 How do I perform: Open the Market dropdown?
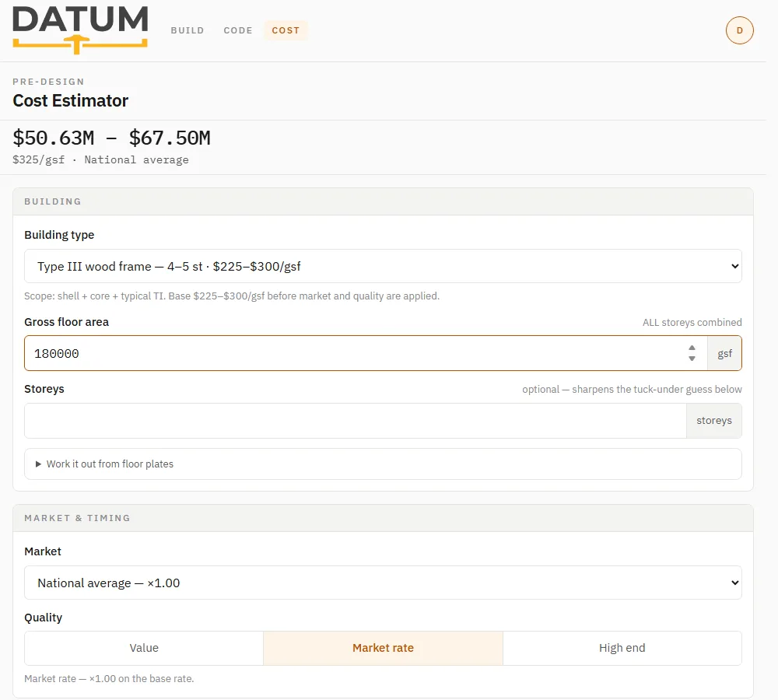click(x=383, y=583)
